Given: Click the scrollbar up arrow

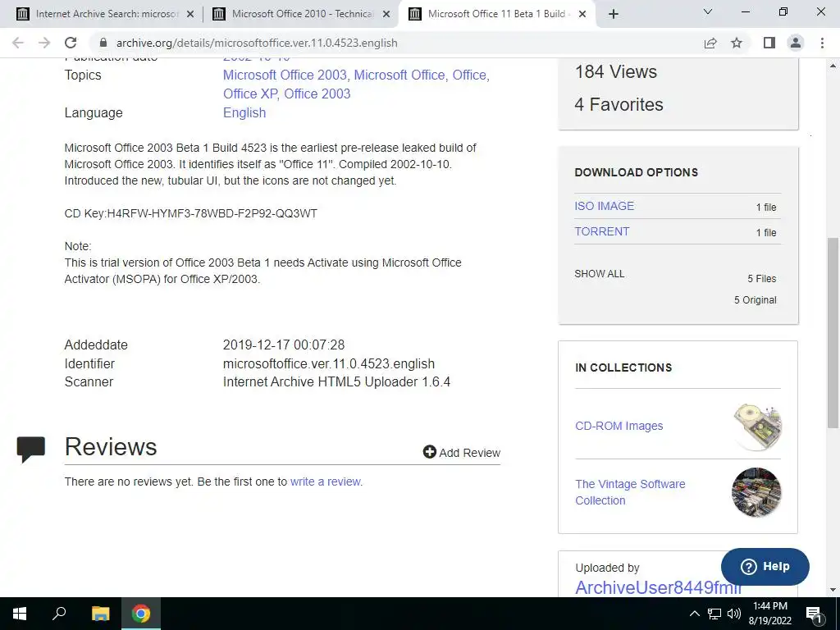Looking at the screenshot, I should pos(833,66).
